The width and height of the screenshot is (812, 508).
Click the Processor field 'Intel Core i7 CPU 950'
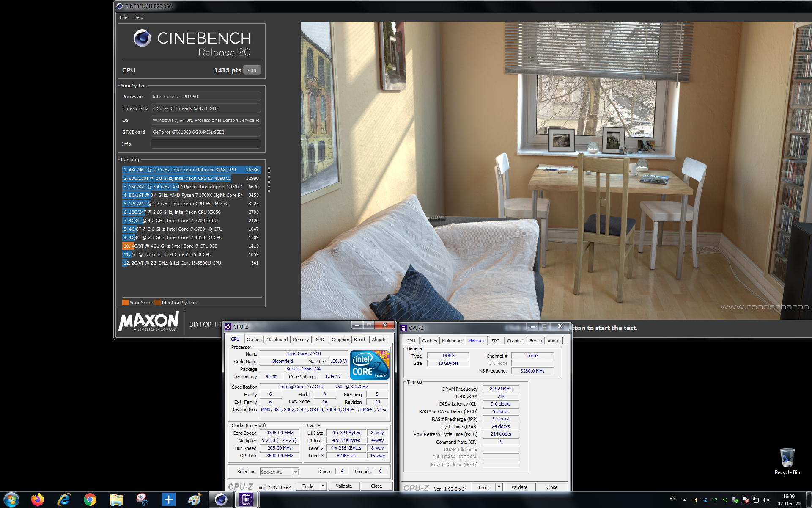[x=206, y=97]
